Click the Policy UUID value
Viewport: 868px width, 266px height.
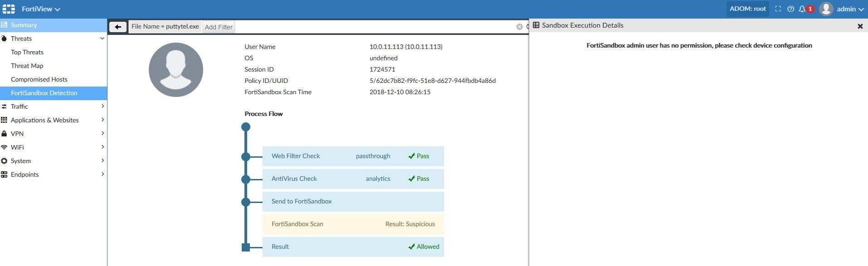click(x=433, y=81)
